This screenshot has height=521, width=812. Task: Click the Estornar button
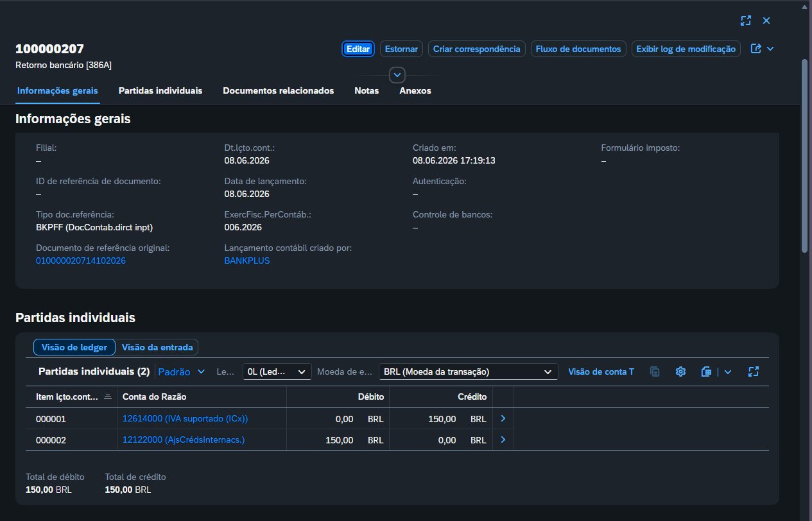point(401,49)
